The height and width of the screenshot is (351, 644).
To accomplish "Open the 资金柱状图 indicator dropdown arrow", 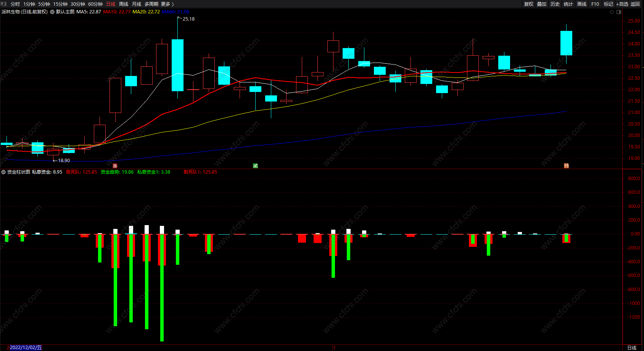I will [3, 172].
